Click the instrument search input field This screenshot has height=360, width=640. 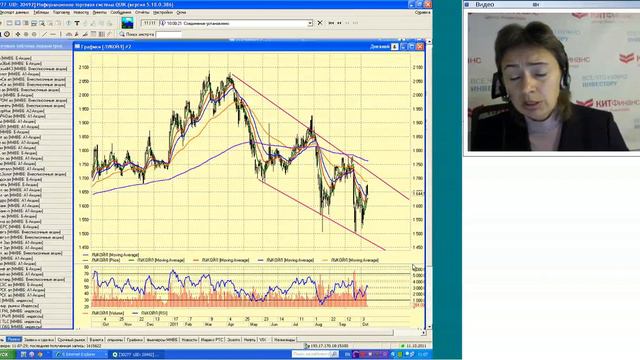[169, 35]
